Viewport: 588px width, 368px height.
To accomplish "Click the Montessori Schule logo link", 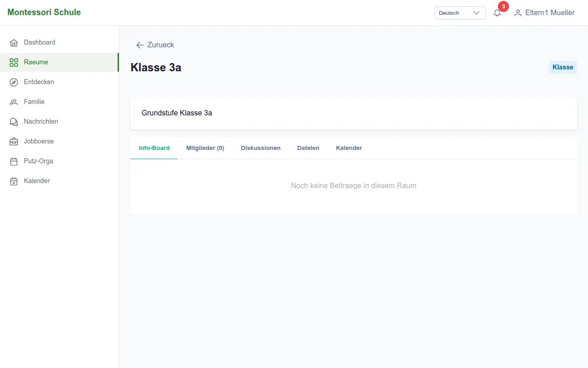I will pyautogui.click(x=44, y=12).
